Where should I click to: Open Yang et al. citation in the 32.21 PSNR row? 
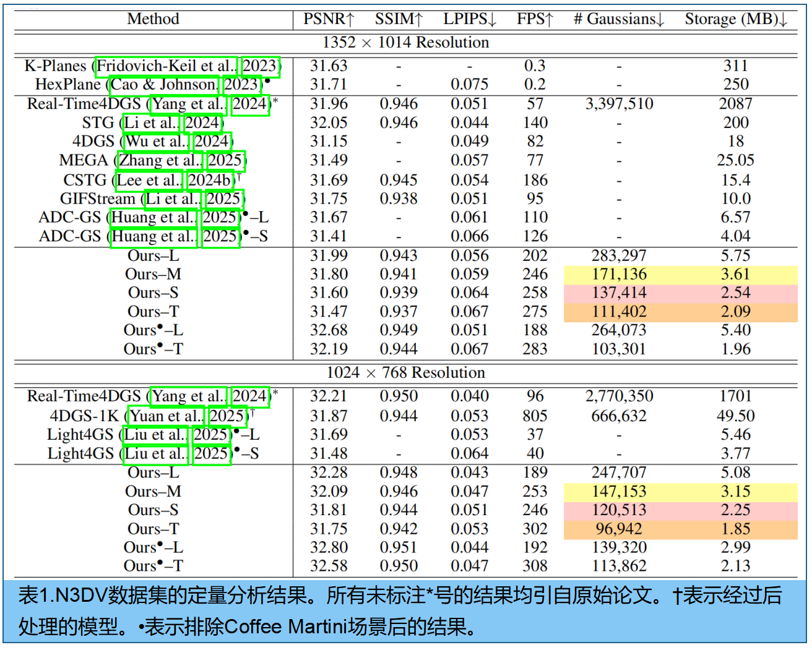(x=188, y=396)
